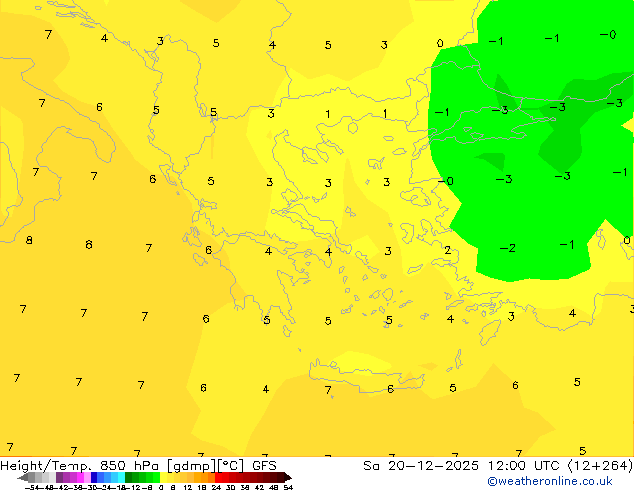Click the dark purple swatch in the legend
Viewport: 634px width, 490px height.
click(59, 478)
